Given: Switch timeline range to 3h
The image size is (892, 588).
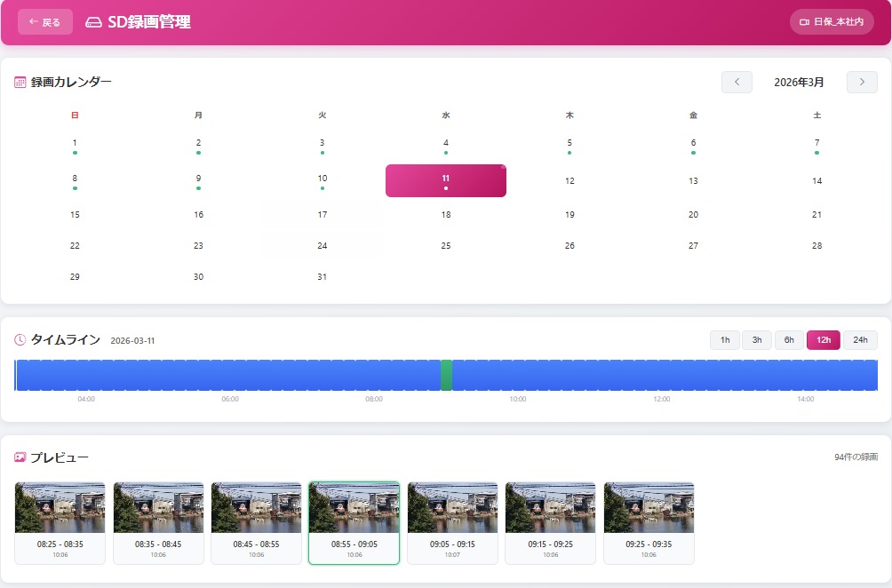Looking at the screenshot, I should pyautogui.click(x=757, y=340).
